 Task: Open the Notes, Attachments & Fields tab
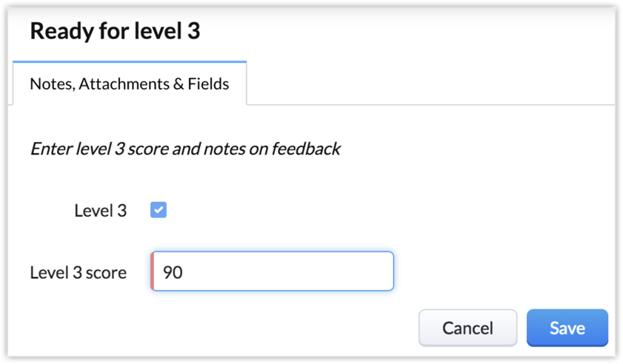coord(130,84)
